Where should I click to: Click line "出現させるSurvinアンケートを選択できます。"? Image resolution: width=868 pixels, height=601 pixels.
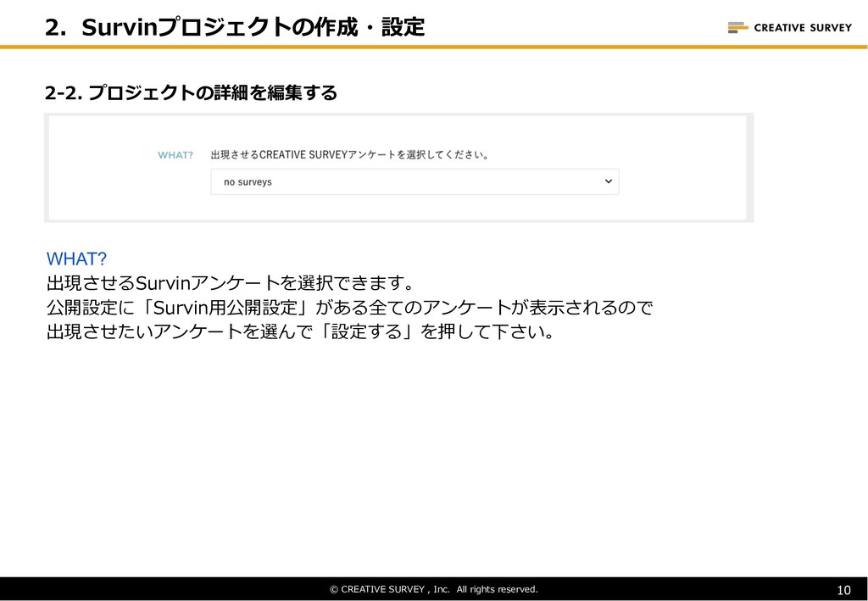tap(231, 283)
